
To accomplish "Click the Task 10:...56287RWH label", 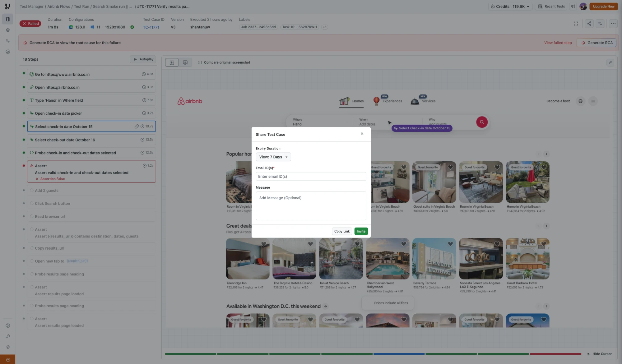I will click(299, 27).
